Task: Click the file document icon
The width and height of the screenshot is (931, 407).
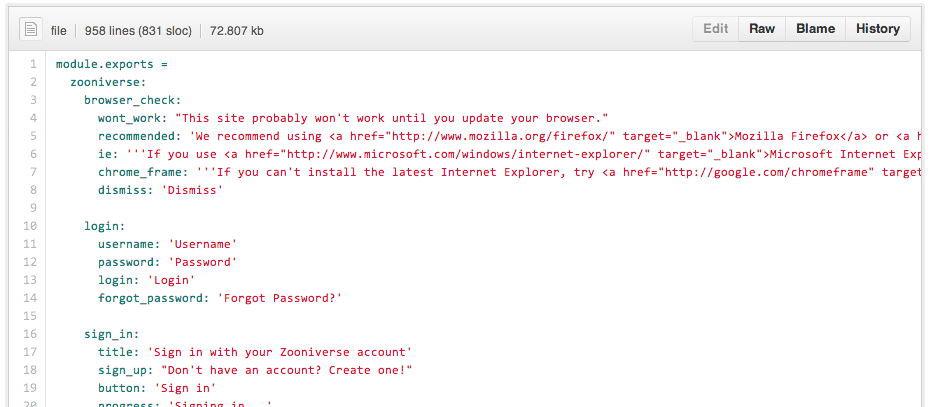Action: tap(31, 30)
